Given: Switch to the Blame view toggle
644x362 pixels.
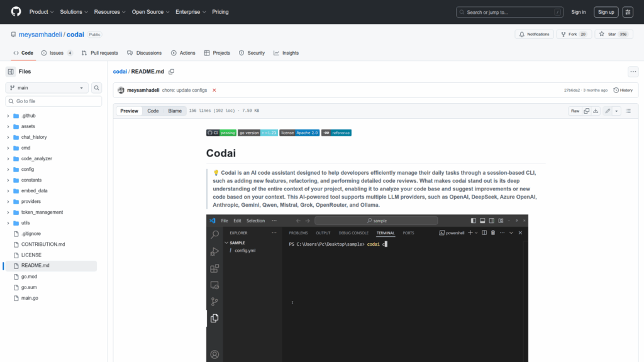Looking at the screenshot, I should tap(174, 111).
